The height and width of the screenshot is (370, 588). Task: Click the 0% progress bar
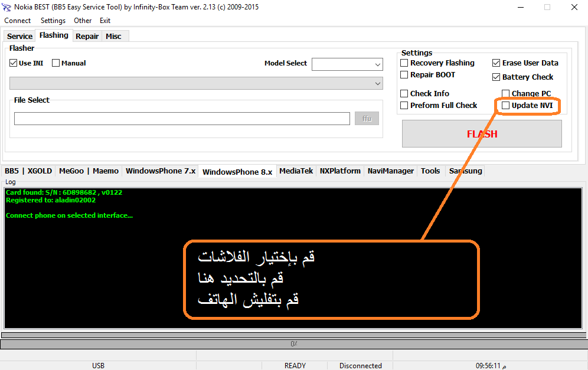(x=293, y=344)
